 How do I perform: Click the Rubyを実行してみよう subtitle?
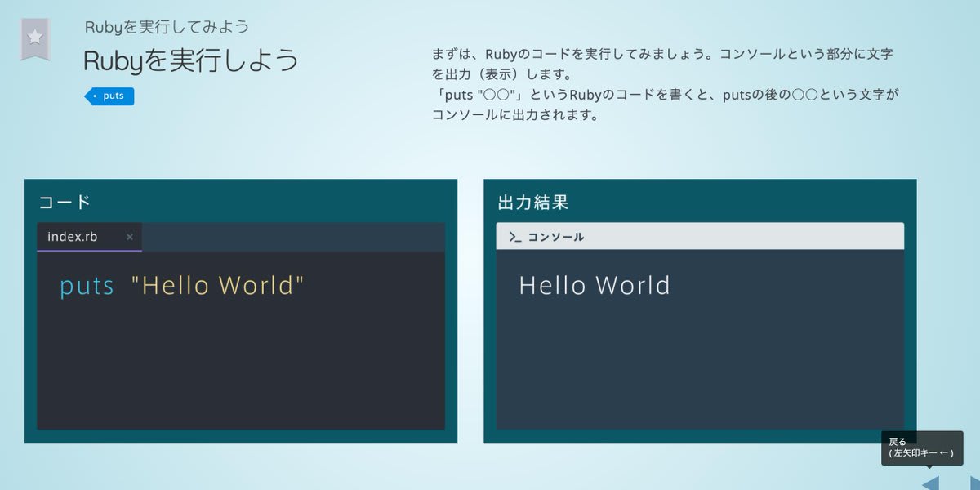click(x=167, y=26)
